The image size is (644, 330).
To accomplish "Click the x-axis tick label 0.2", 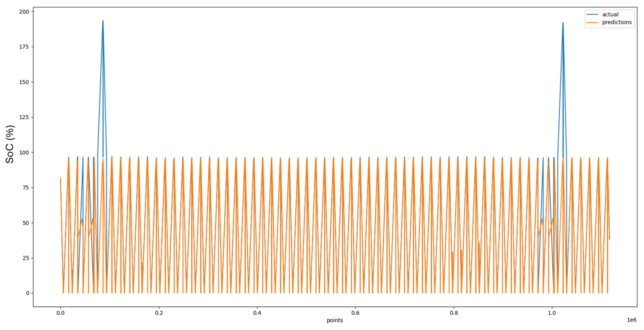I will pos(159,313).
